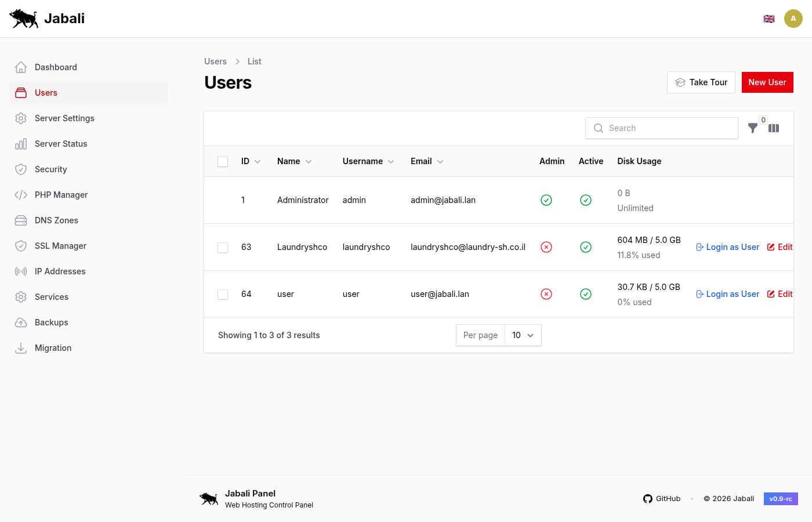Select the PHP Manager sidebar icon
The image size is (812, 522).
click(22, 194)
